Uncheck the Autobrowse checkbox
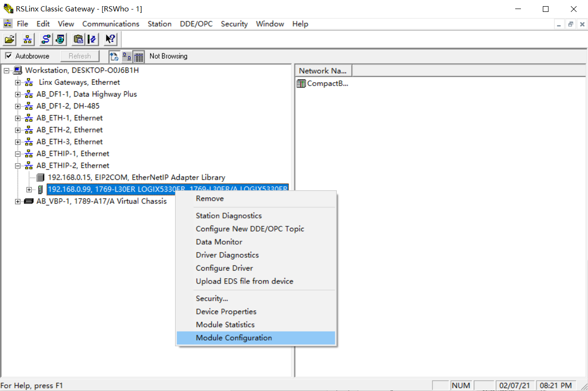 8,56
